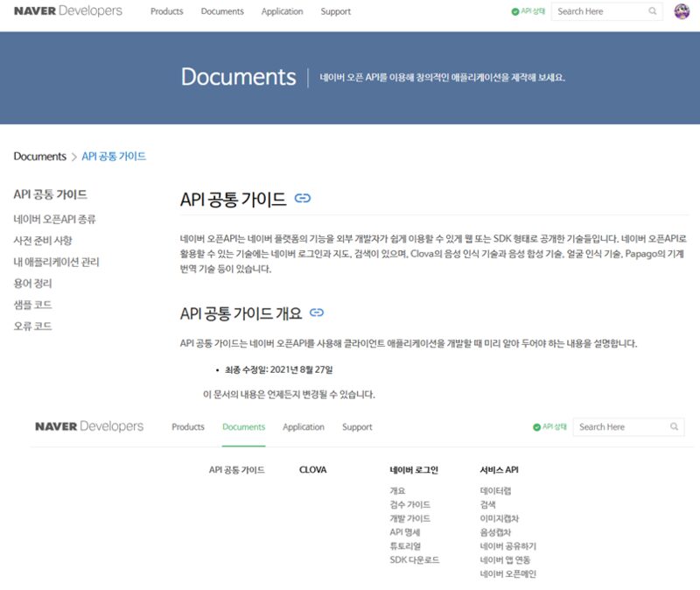The height and width of the screenshot is (590, 700).
Task: Copy anchor link beside 'API 공통 가이드 개요' heading
Action: pyautogui.click(x=317, y=313)
